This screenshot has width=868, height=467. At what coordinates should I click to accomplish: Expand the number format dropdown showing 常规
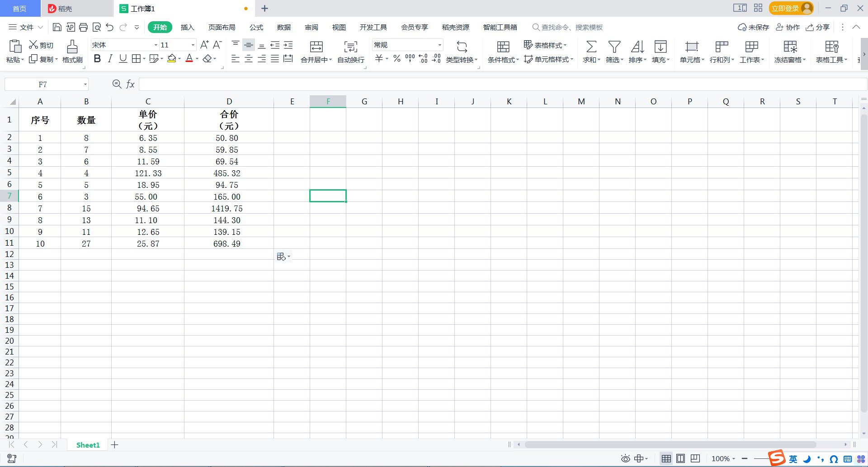pos(440,45)
